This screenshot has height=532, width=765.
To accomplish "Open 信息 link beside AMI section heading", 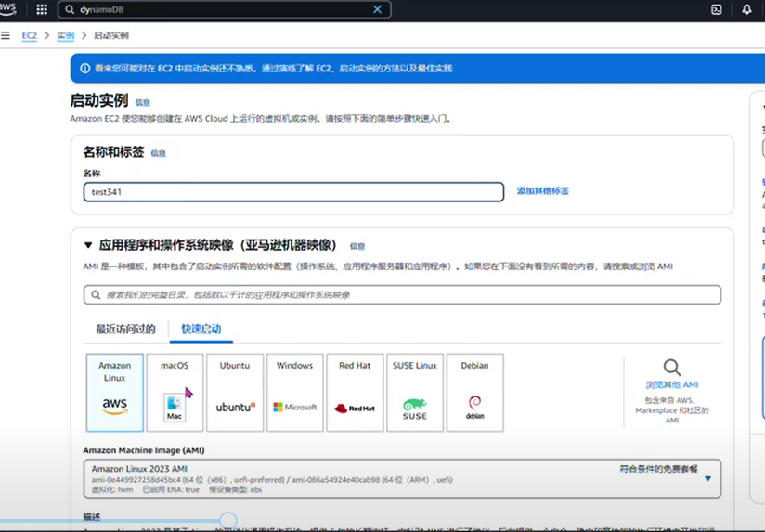I will [357, 246].
